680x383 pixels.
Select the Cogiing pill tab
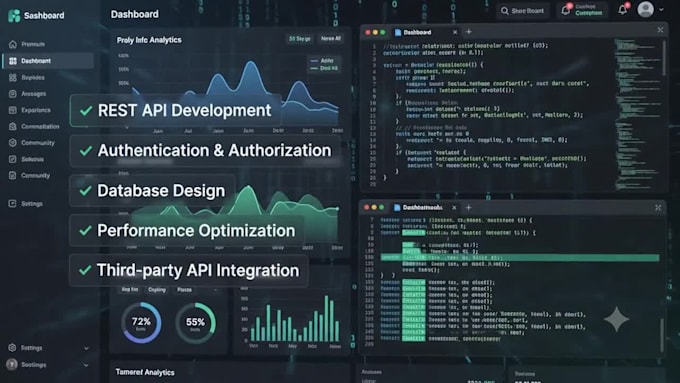pyautogui.click(x=157, y=290)
